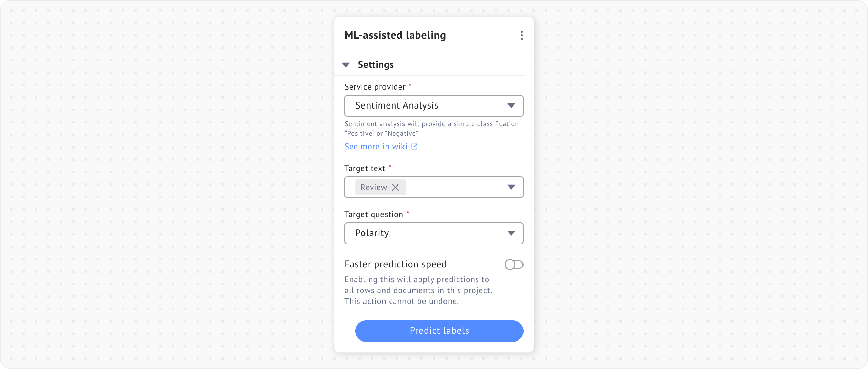
Task: Click the Predict labels button
Action: (439, 331)
